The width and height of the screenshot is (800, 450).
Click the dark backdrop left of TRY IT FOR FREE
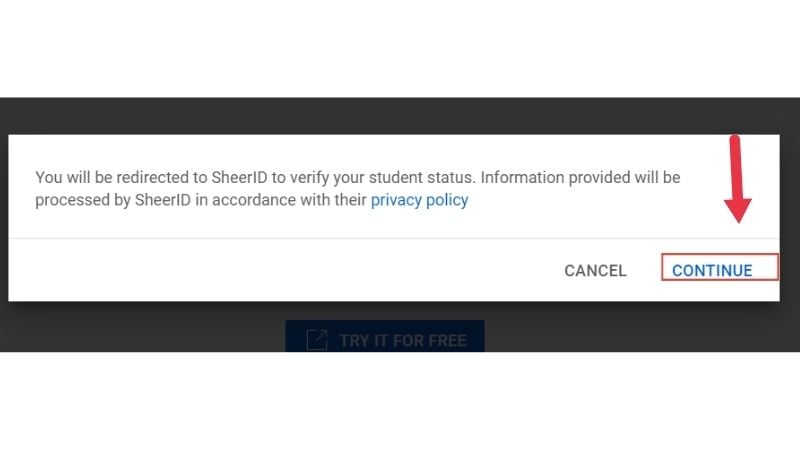click(x=143, y=327)
